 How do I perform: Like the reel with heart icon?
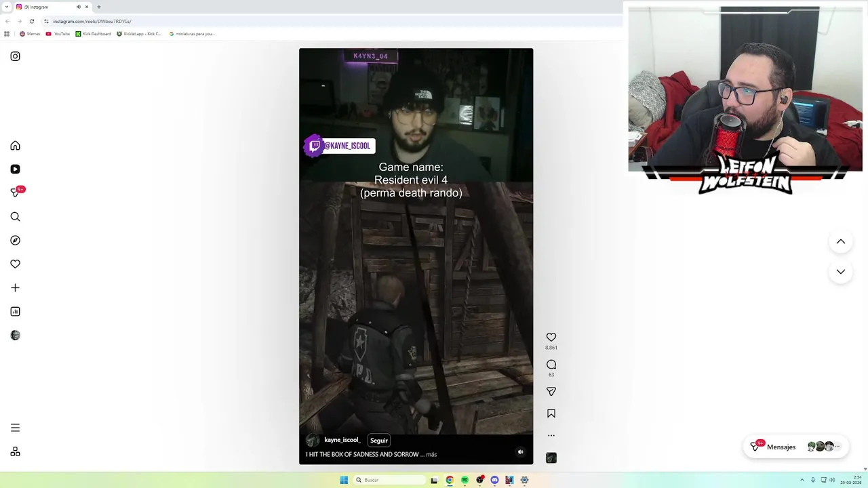551,337
